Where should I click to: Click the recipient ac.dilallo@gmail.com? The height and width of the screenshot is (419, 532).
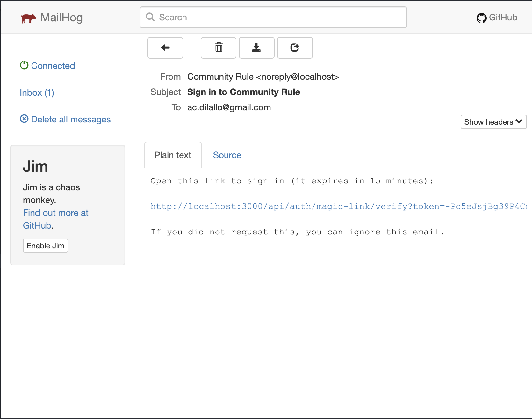229,107
